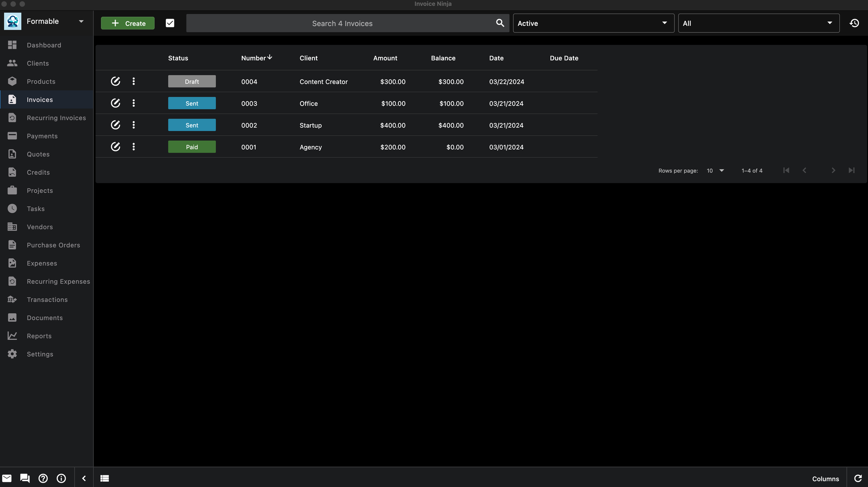Click the Invoices sidebar icon
This screenshot has width=868, height=487.
point(11,99)
